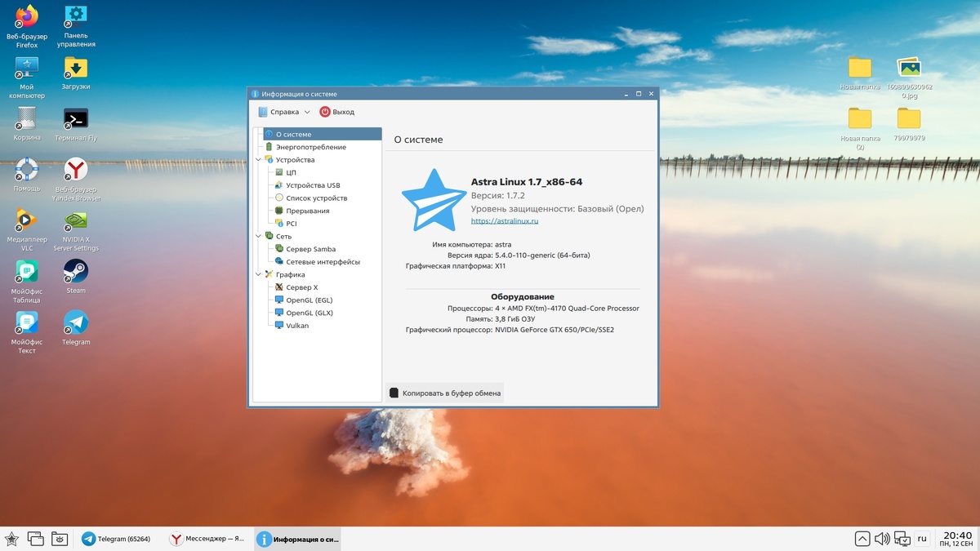Switch to the Мессенджер Yandex taskbar button
The width and height of the screenshot is (980, 551).
[x=207, y=539]
